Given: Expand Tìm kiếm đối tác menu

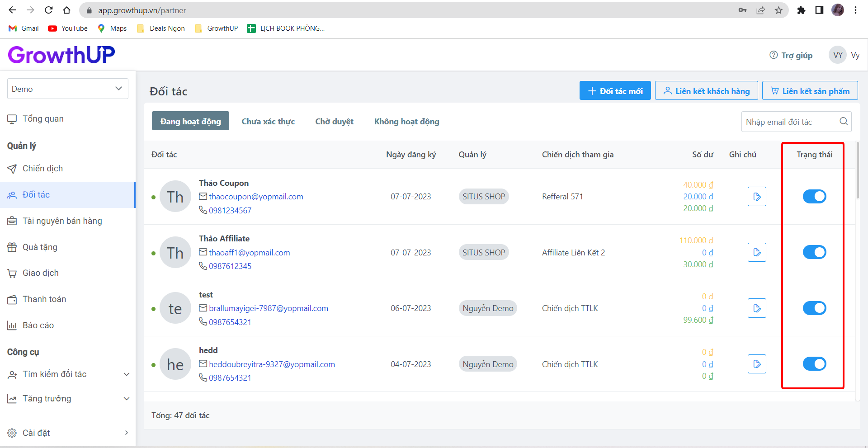Looking at the screenshot, I should tap(127, 374).
